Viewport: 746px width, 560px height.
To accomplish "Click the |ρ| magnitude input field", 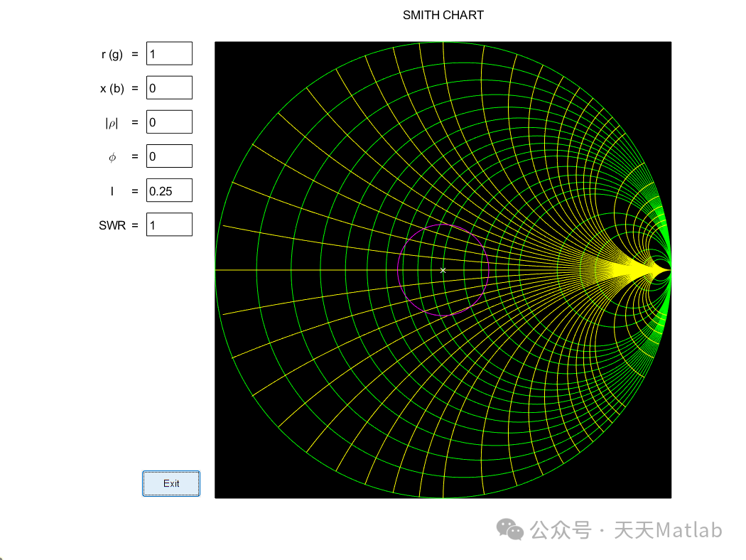I will (169, 122).
